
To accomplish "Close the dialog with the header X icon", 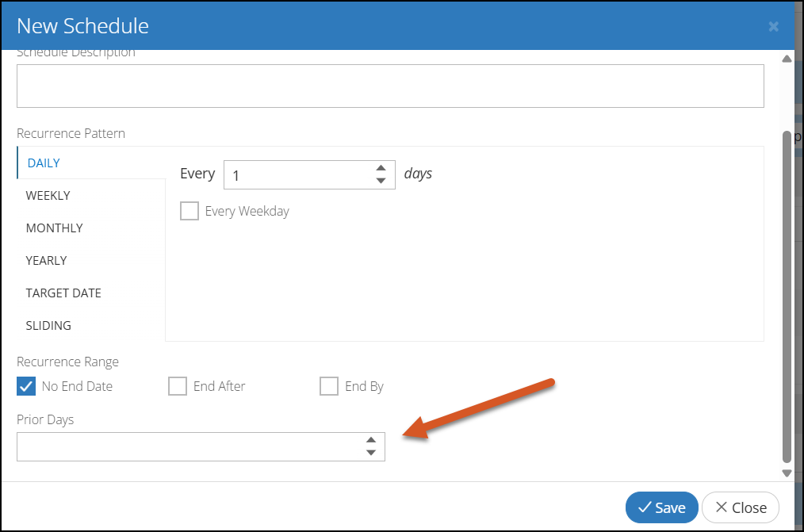I will point(773,27).
